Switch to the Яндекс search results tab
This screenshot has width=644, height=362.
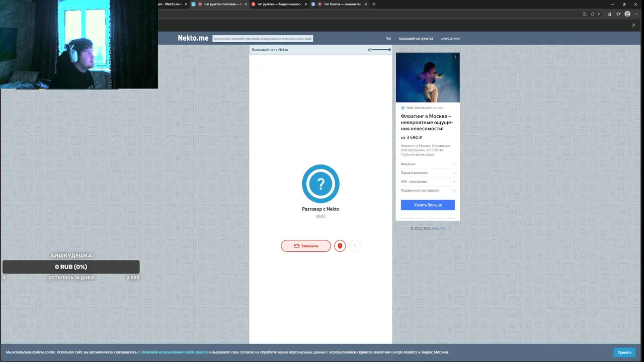[x=276, y=4]
